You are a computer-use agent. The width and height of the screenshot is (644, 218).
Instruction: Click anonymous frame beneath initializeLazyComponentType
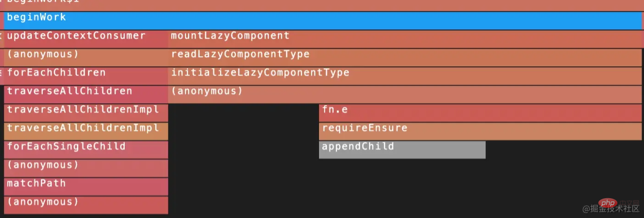click(405, 94)
